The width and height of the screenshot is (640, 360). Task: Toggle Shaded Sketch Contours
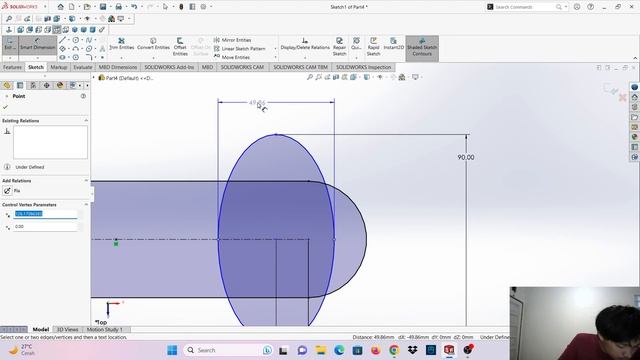point(422,48)
